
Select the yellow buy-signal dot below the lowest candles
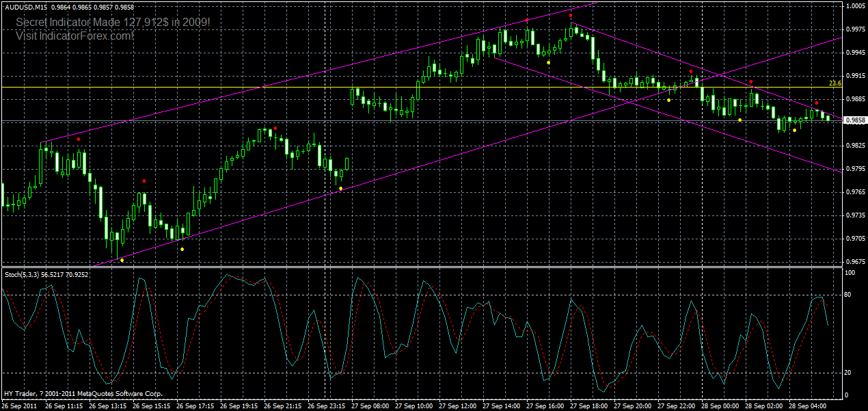121,260
